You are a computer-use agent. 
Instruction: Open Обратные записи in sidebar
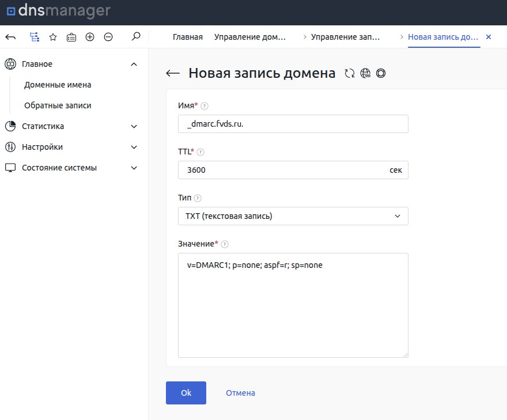(x=58, y=105)
